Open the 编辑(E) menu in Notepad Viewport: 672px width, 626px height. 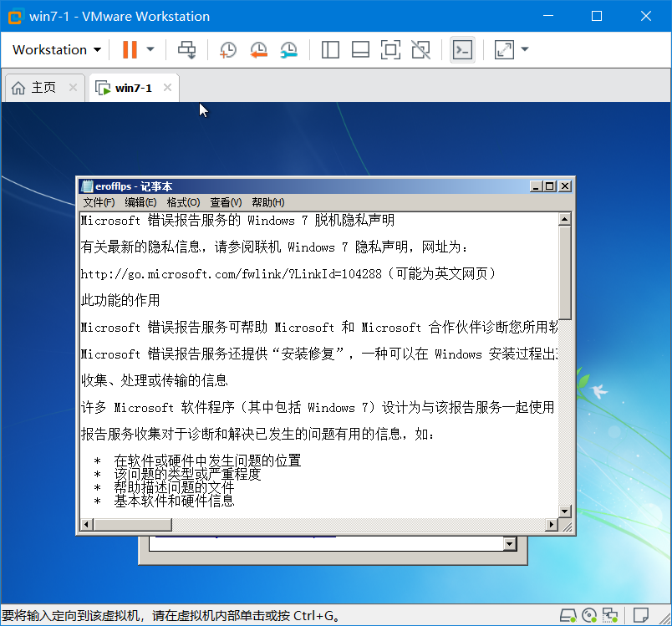click(140, 202)
